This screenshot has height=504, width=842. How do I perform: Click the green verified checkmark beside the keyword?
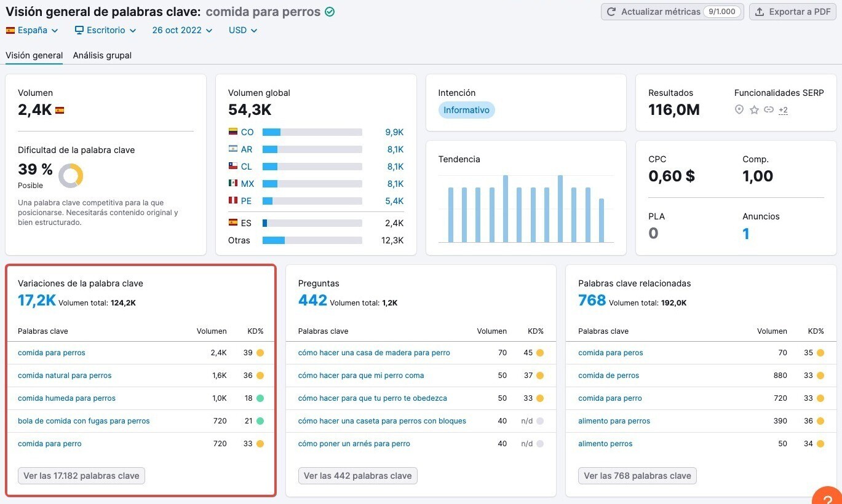pyautogui.click(x=330, y=12)
